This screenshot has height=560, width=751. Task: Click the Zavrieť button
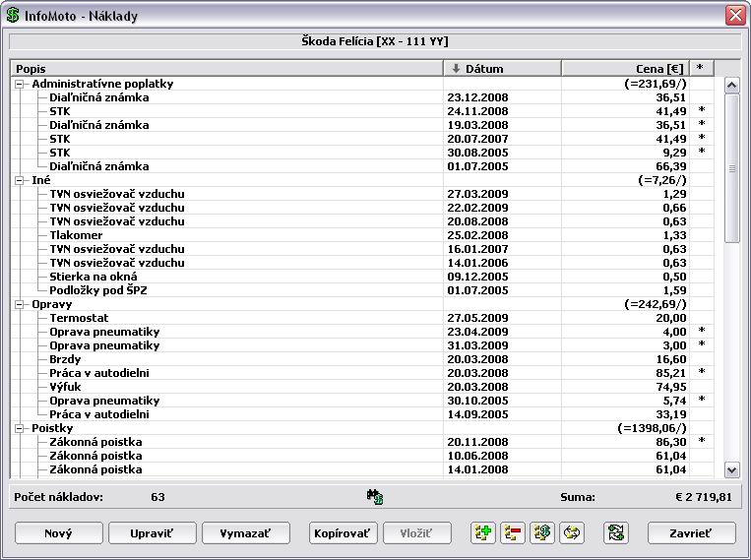[691, 533]
